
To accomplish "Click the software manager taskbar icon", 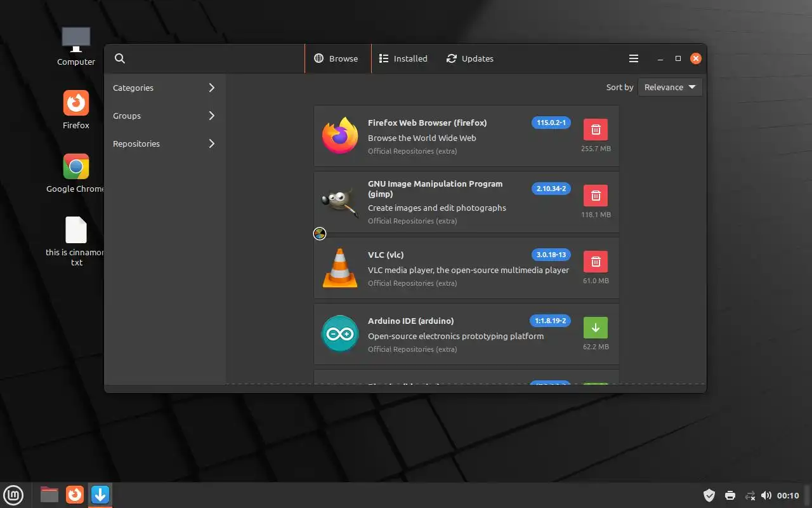I will [100, 495].
